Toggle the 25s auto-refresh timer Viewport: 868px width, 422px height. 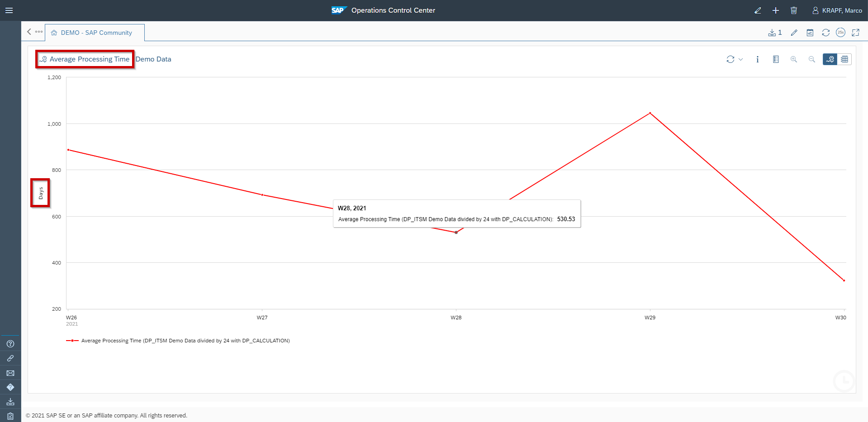(x=840, y=33)
